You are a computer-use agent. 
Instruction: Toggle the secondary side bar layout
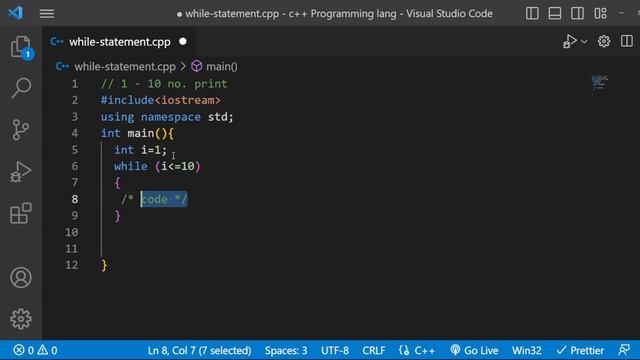click(x=577, y=13)
